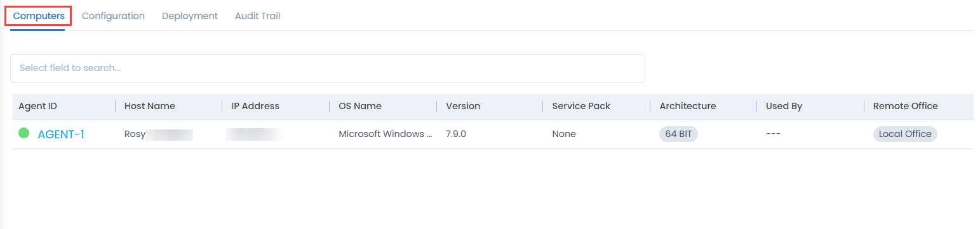Switch to the Configuration tab
Image resolution: width=980 pixels, height=229 pixels.
pyautogui.click(x=113, y=16)
